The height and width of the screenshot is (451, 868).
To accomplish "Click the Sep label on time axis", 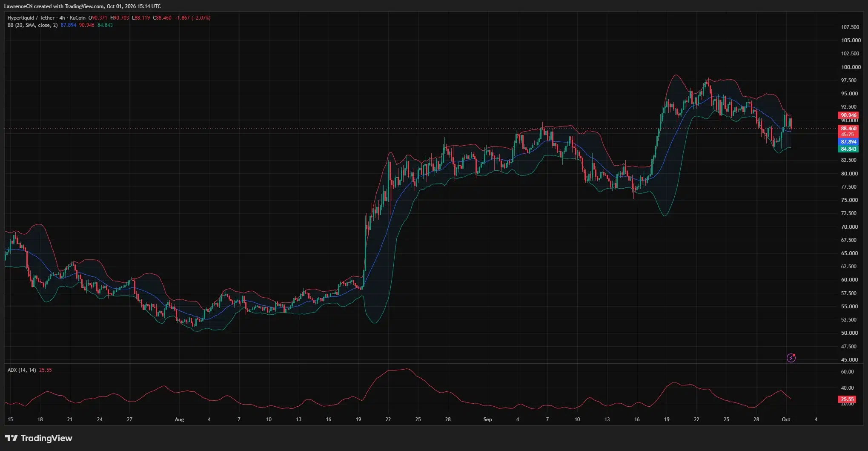I will (x=487, y=419).
